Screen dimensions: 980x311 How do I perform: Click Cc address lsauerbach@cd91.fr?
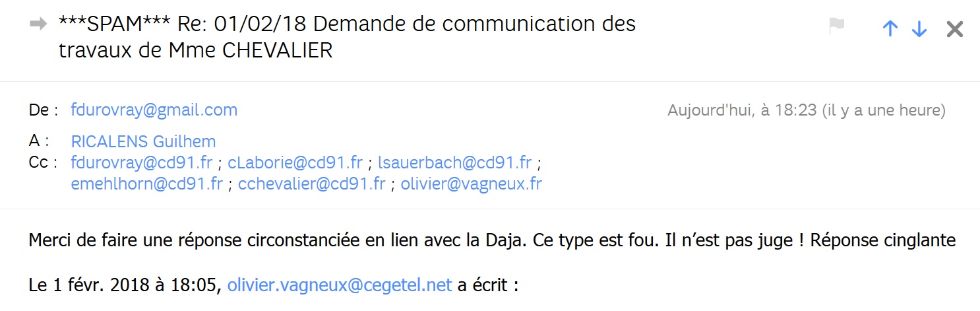[454, 162]
